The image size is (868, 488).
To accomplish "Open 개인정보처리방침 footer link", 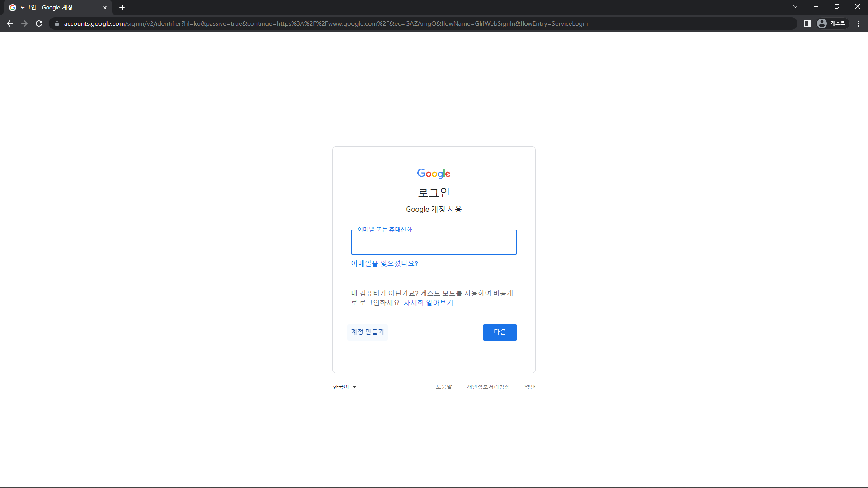I will [488, 387].
